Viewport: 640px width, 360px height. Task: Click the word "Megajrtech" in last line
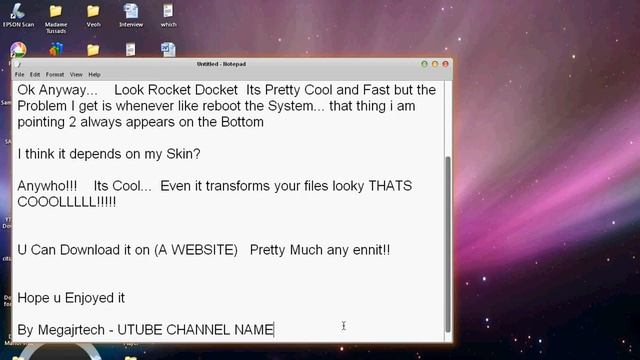click(x=71, y=330)
